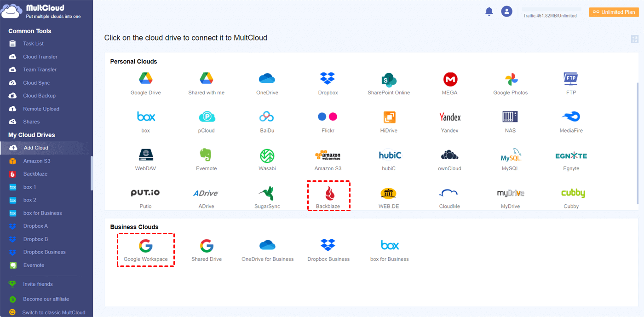Add OneDrive personal cloud
This screenshot has width=644, height=317.
pyautogui.click(x=267, y=84)
